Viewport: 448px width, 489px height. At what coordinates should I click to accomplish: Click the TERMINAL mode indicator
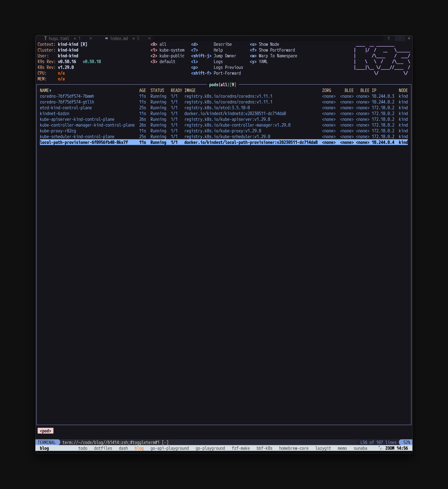tap(47, 442)
